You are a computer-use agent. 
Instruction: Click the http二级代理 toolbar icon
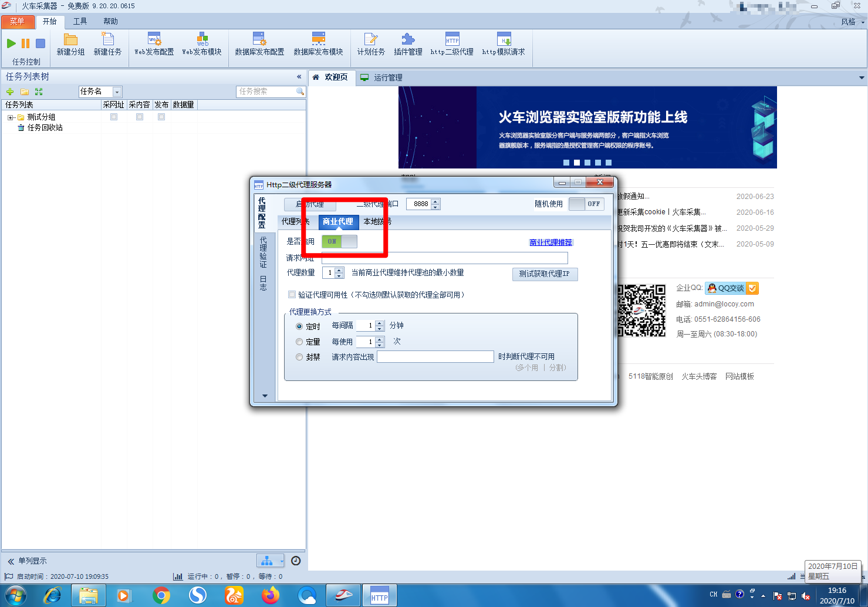(x=452, y=45)
